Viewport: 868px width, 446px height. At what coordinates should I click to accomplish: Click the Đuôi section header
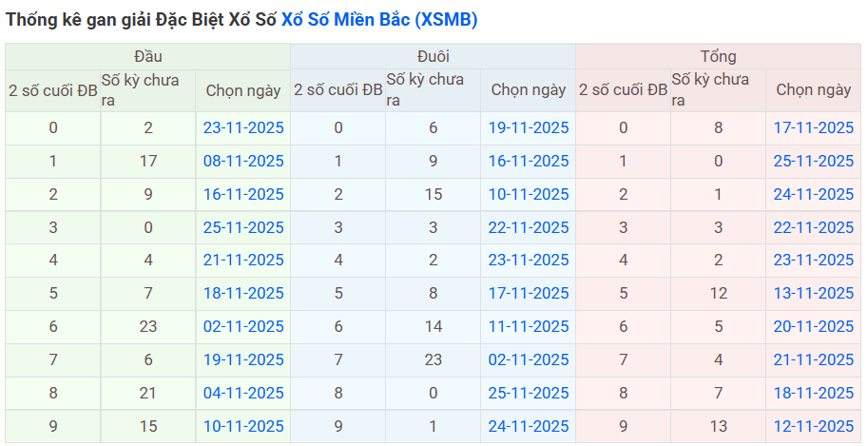click(433, 56)
